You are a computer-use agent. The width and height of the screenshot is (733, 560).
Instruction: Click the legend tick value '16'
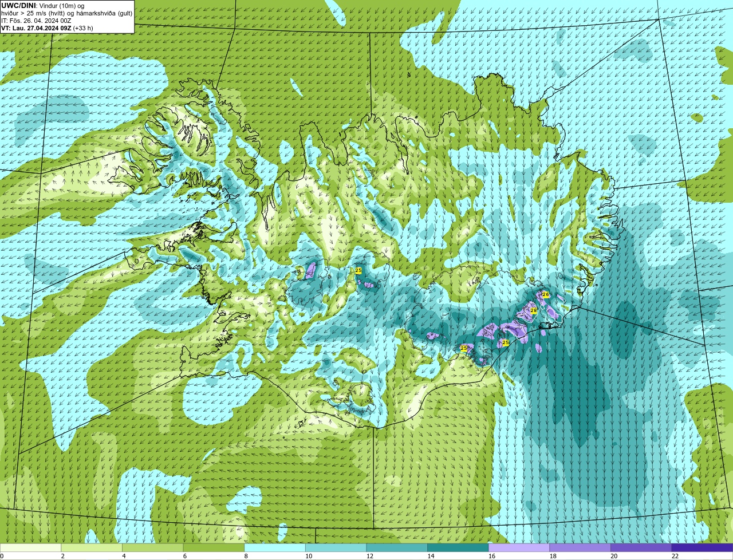coord(492,556)
